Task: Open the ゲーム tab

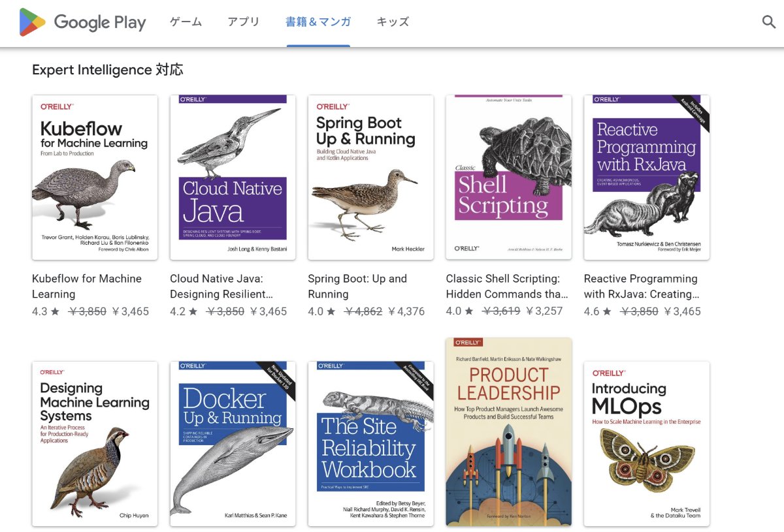Action: click(186, 22)
